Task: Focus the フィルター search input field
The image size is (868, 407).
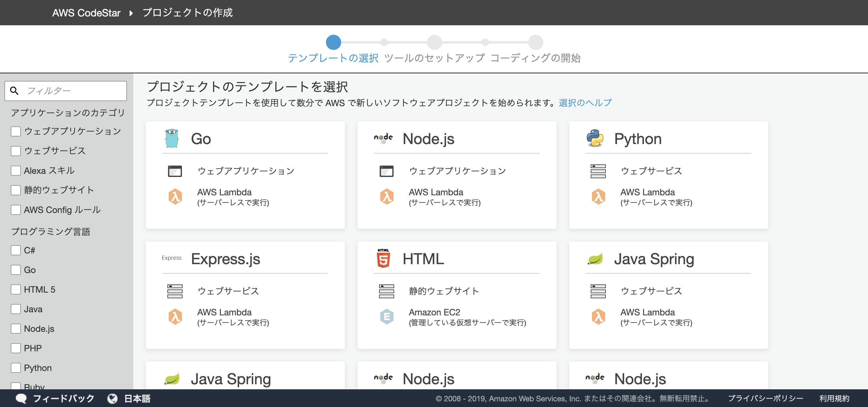Action: [66, 91]
